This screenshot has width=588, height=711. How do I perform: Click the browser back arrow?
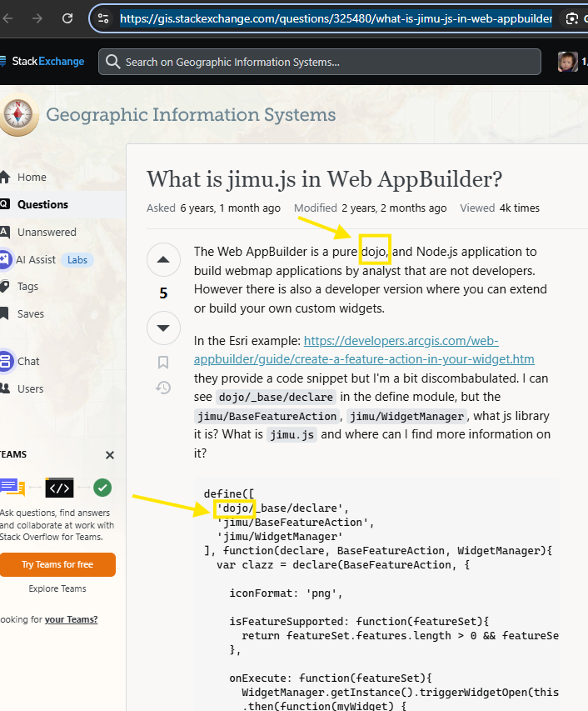tap(7, 18)
